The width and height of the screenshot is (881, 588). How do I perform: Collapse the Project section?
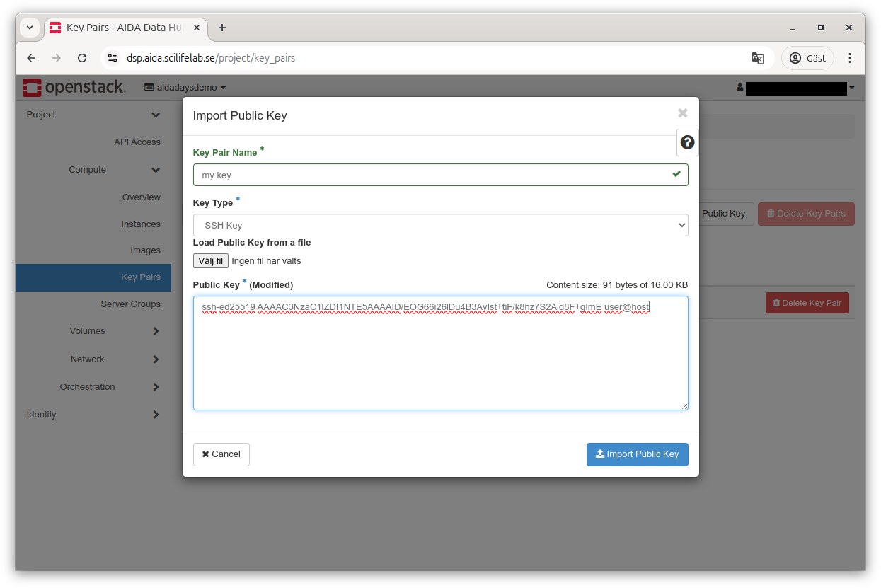93,115
